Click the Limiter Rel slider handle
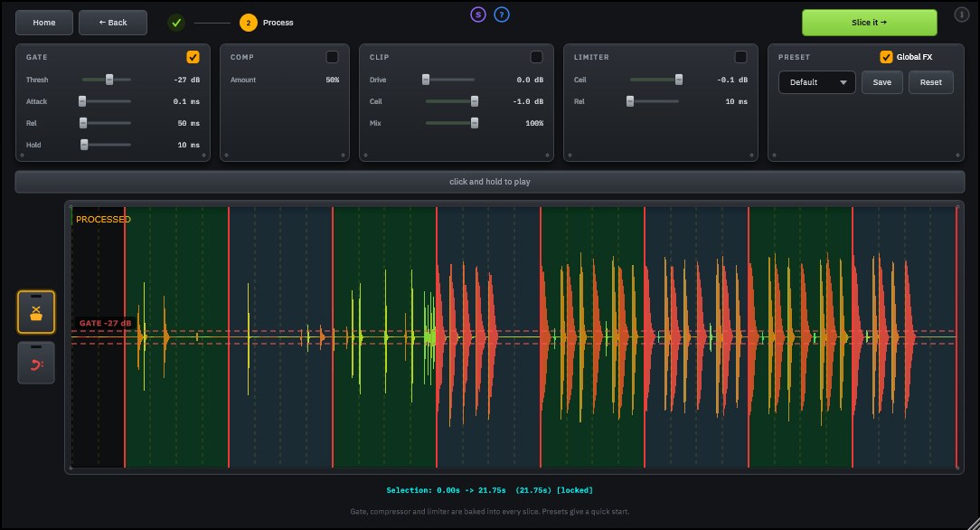The height and width of the screenshot is (530, 980). click(x=630, y=101)
